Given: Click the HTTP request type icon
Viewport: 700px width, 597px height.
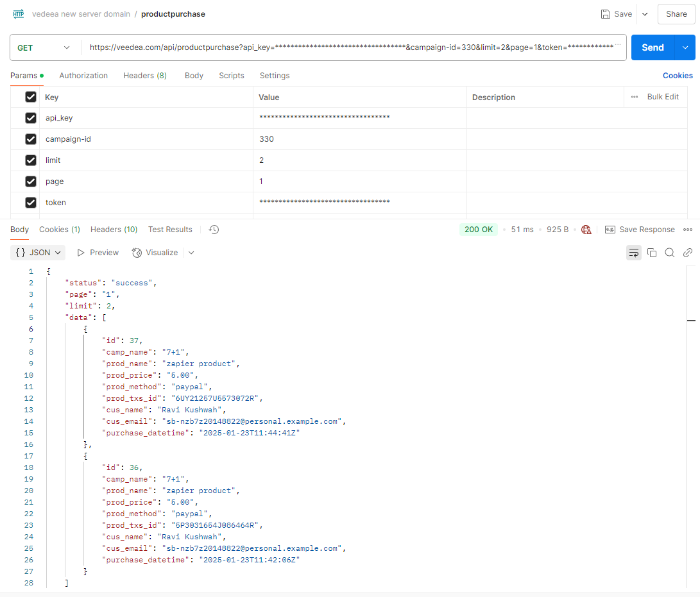Looking at the screenshot, I should (x=19, y=14).
